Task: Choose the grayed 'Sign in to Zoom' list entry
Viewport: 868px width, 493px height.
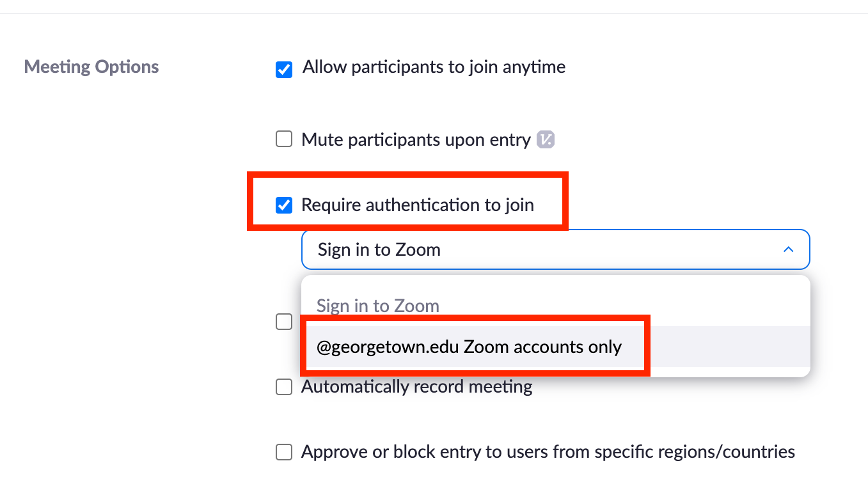Action: (378, 306)
